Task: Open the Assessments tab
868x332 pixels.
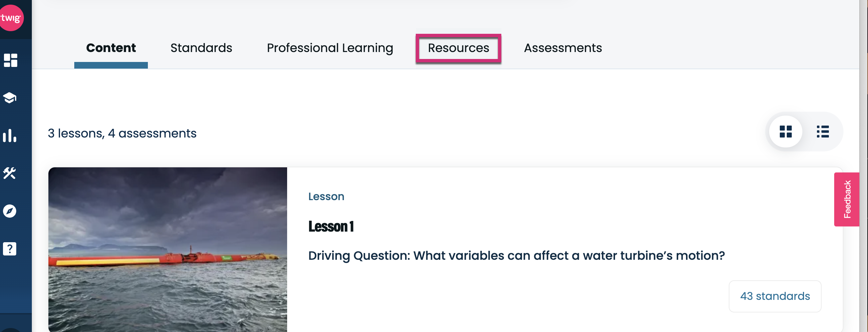Action: (563, 48)
